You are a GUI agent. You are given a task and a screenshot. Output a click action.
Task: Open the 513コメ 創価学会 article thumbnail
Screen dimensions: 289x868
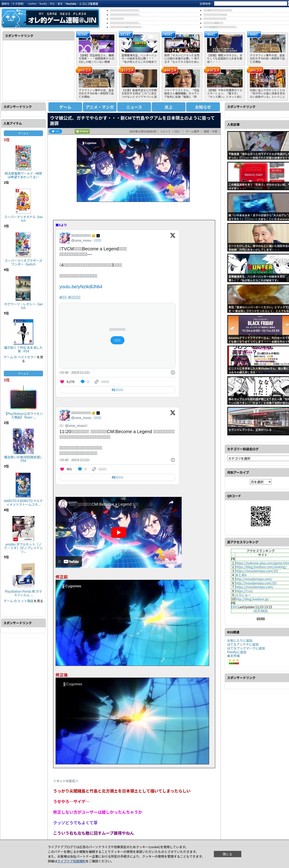139,78
